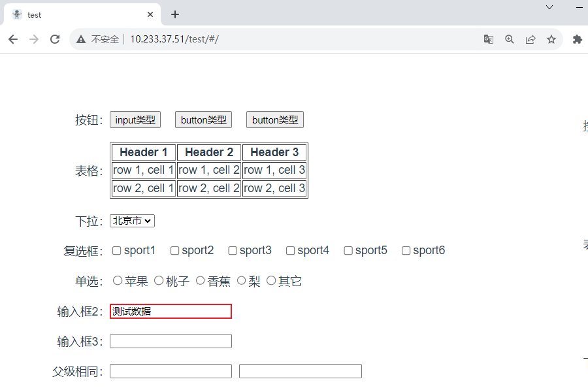The image size is (588, 392).
Task: Select the 苹果 radio button
Action: [118, 281]
